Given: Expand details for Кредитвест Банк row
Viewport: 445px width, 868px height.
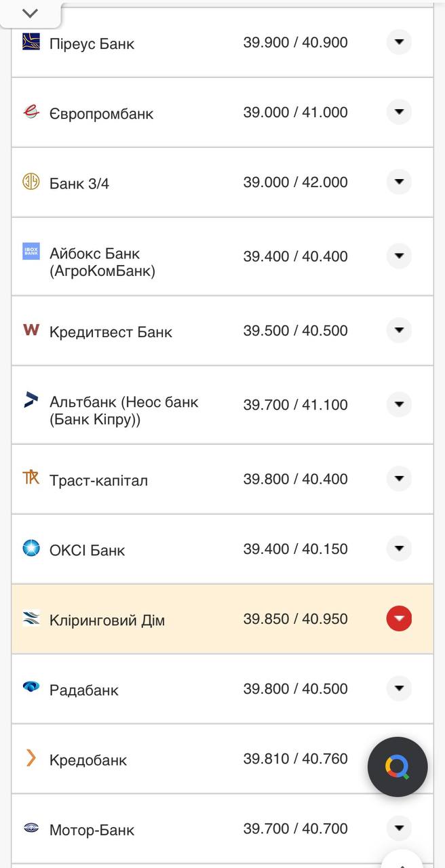Looking at the screenshot, I should coord(399,330).
